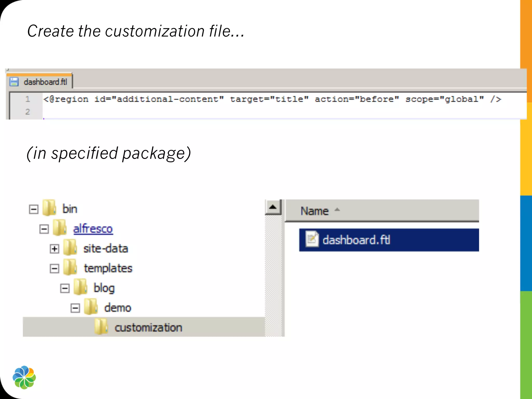Click the @region code line in editor
The height and width of the screenshot is (399, 532).
(272, 99)
